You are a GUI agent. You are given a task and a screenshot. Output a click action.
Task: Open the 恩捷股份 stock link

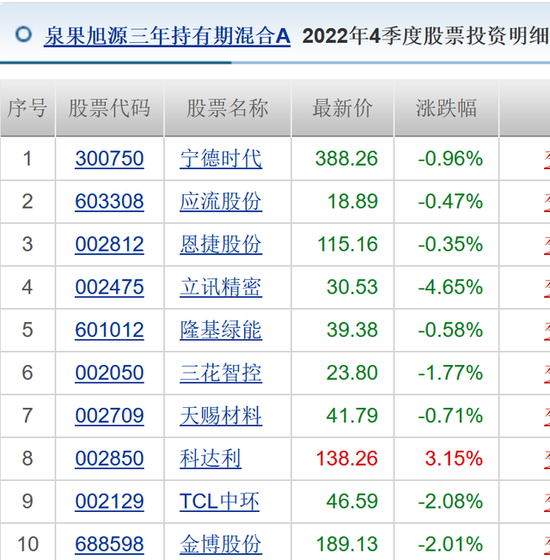click(221, 244)
